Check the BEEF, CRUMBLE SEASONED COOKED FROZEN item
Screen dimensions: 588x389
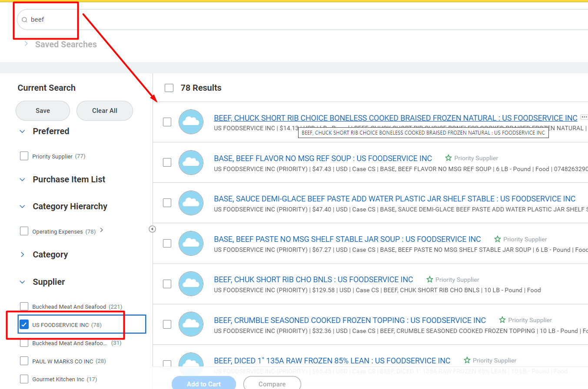click(x=167, y=324)
